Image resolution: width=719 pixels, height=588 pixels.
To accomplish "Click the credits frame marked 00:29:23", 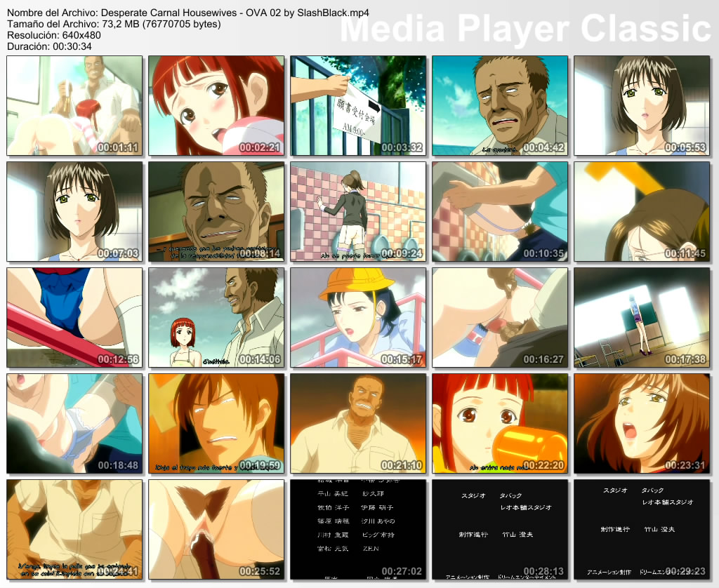I will coord(642,529).
